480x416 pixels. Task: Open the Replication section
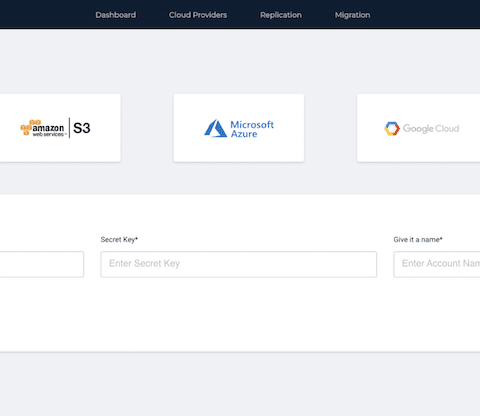(281, 15)
